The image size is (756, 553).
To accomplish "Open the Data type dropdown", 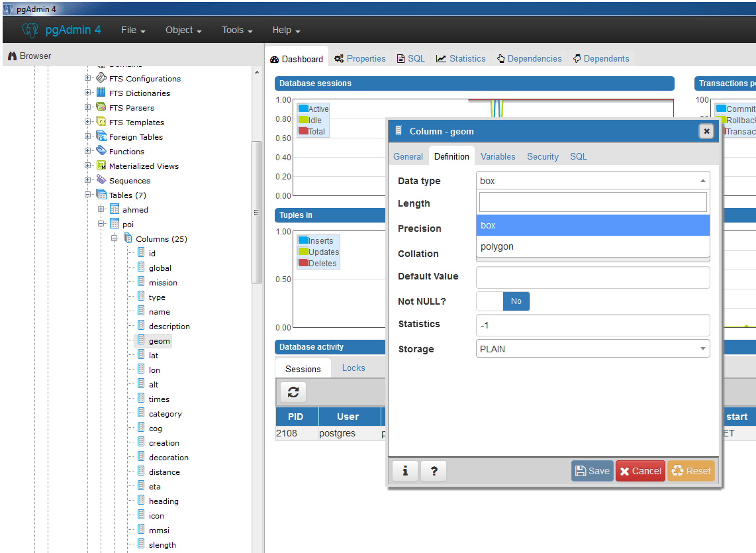I will click(592, 181).
